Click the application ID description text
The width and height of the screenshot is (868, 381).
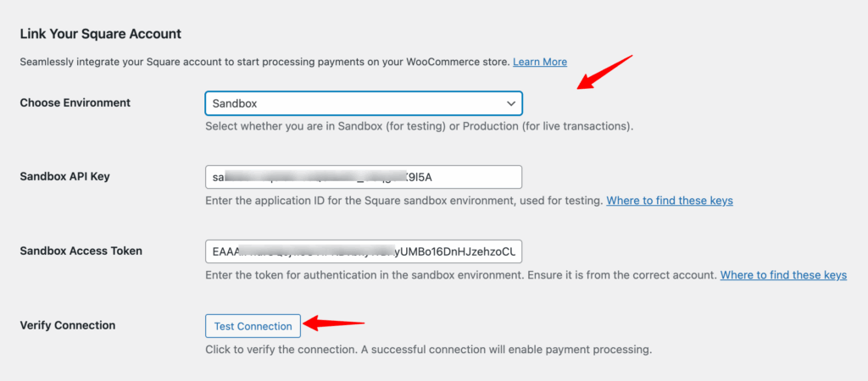tap(403, 201)
